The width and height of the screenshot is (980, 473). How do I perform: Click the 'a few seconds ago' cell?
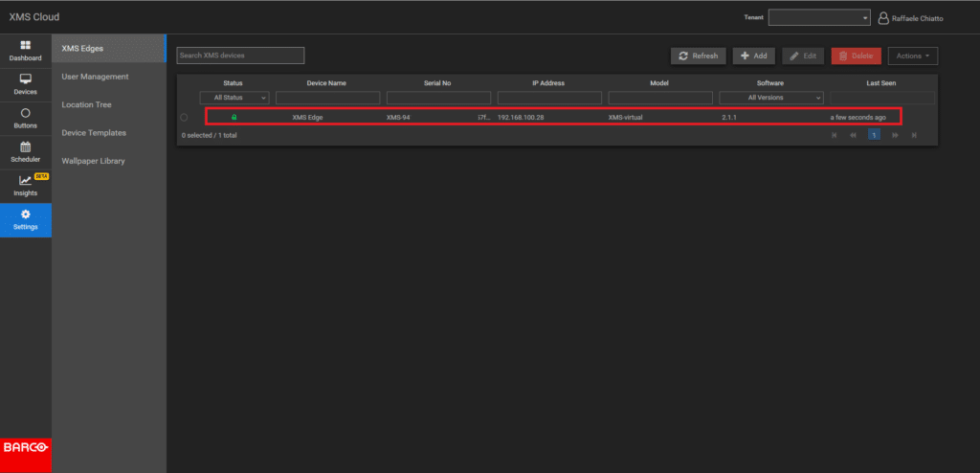click(x=857, y=118)
